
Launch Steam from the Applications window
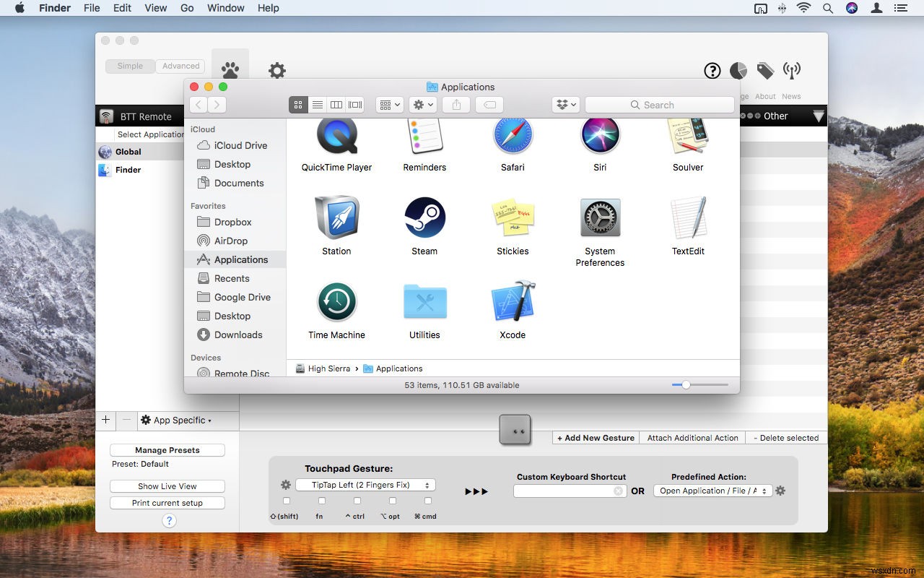point(424,217)
